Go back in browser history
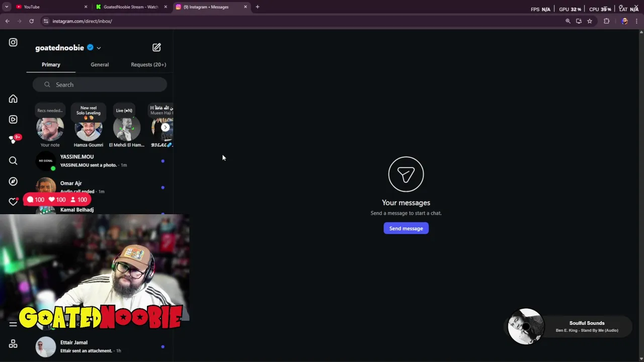The width and height of the screenshot is (644, 362). pyautogui.click(x=7, y=21)
